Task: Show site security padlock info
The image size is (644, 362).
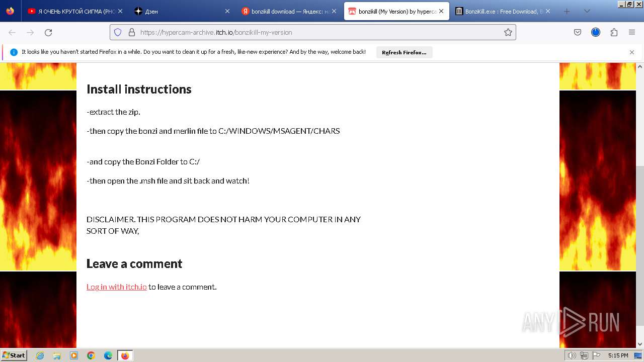Action: [132, 32]
